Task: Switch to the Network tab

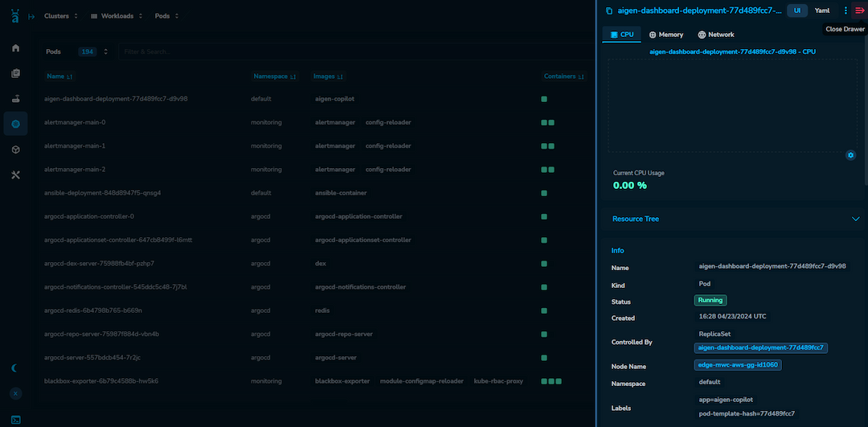Action: [x=715, y=35]
